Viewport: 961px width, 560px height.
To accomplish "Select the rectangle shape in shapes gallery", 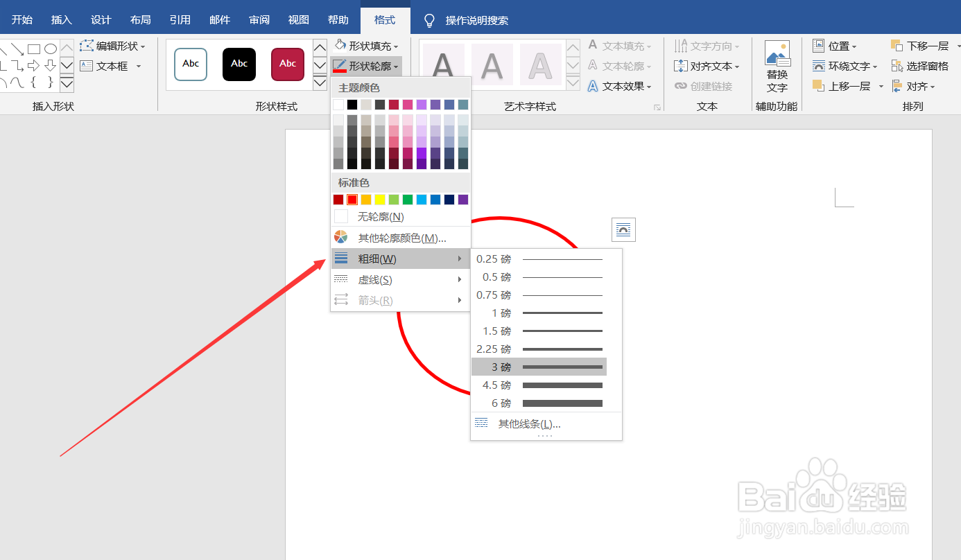I will (34, 49).
